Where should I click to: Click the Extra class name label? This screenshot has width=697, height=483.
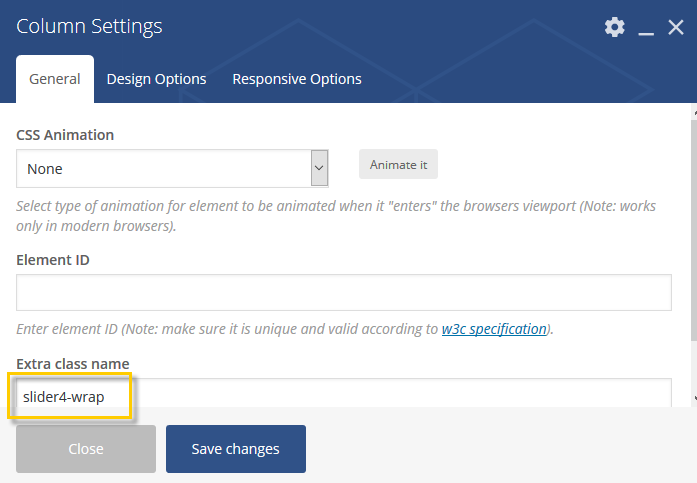73,362
